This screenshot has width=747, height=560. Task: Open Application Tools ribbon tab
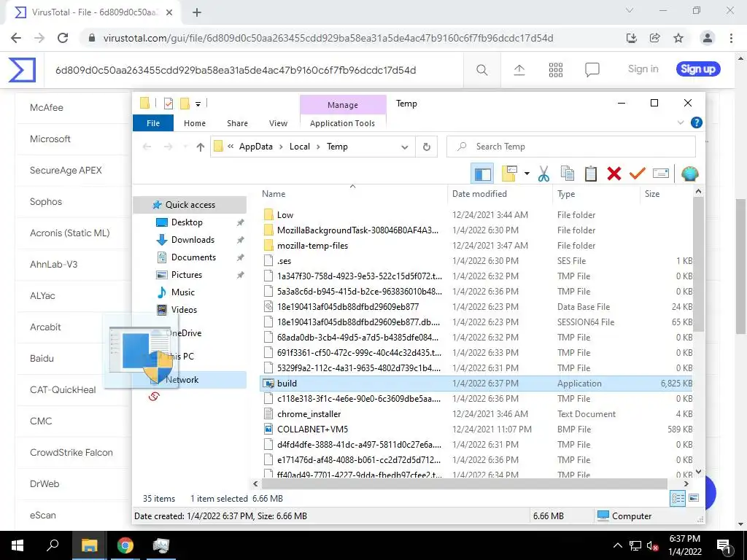coord(342,123)
